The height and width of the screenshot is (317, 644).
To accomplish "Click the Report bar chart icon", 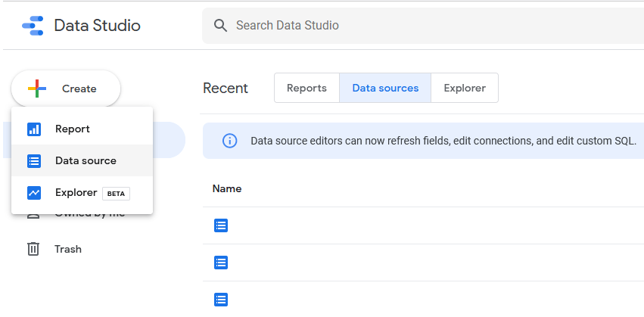I will tap(34, 129).
